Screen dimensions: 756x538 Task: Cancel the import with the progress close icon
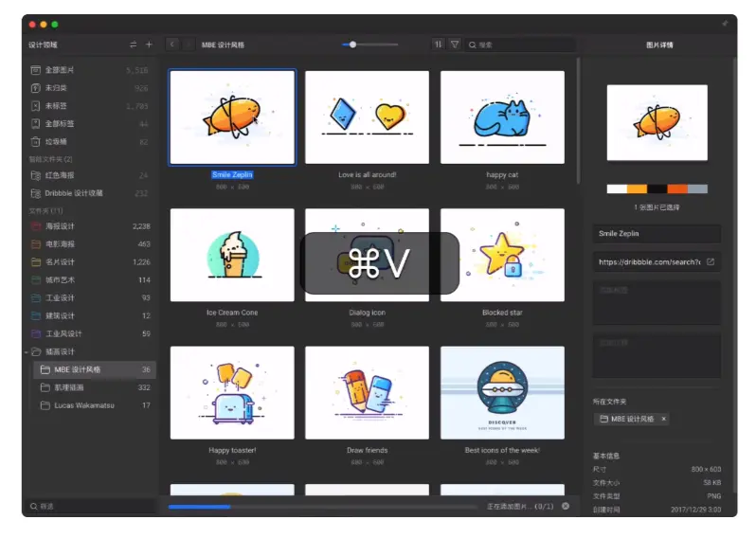tap(566, 506)
